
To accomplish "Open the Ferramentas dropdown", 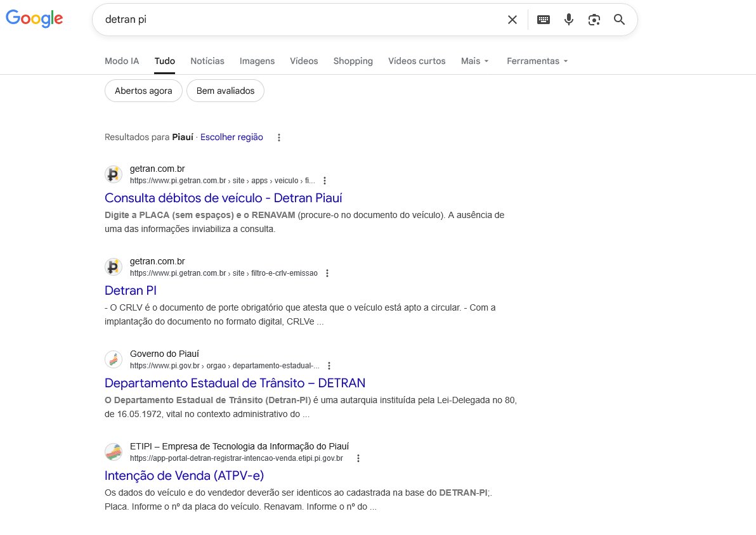I will [x=537, y=61].
